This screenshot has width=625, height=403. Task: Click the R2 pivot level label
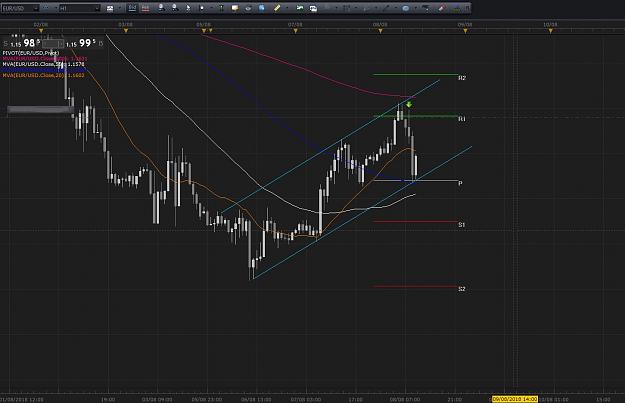(x=462, y=78)
